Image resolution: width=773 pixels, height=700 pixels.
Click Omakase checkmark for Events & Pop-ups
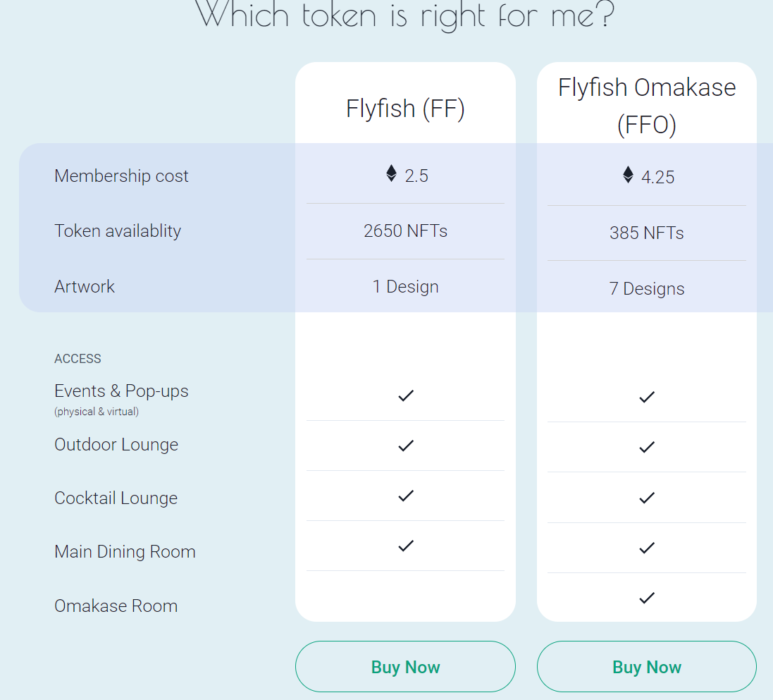647,397
